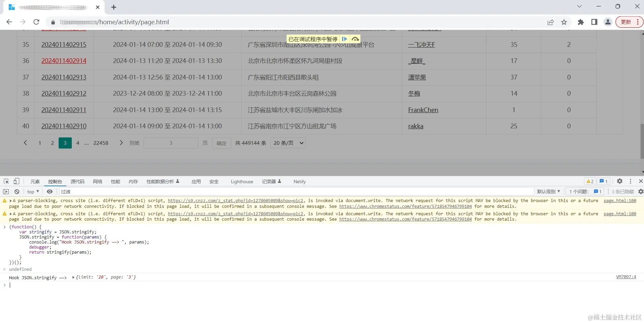Click the browser back arrow
Viewport: 644px width, 323px height.
point(9,22)
